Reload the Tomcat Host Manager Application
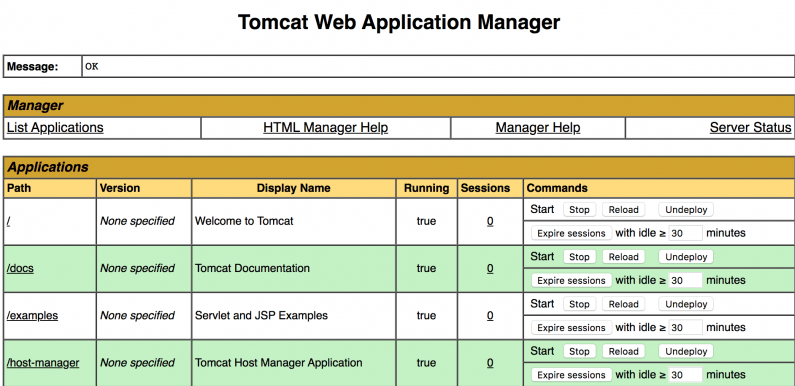 [x=623, y=351]
